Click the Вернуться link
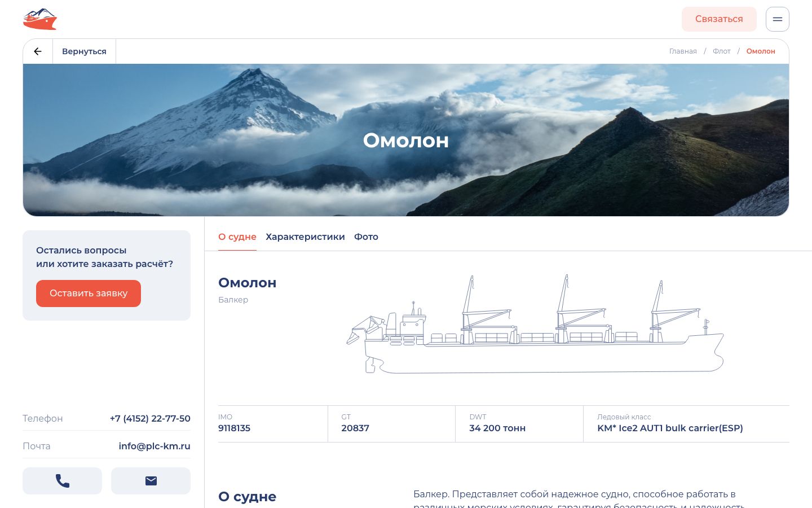This screenshot has height=508, width=812. pyautogui.click(x=84, y=51)
